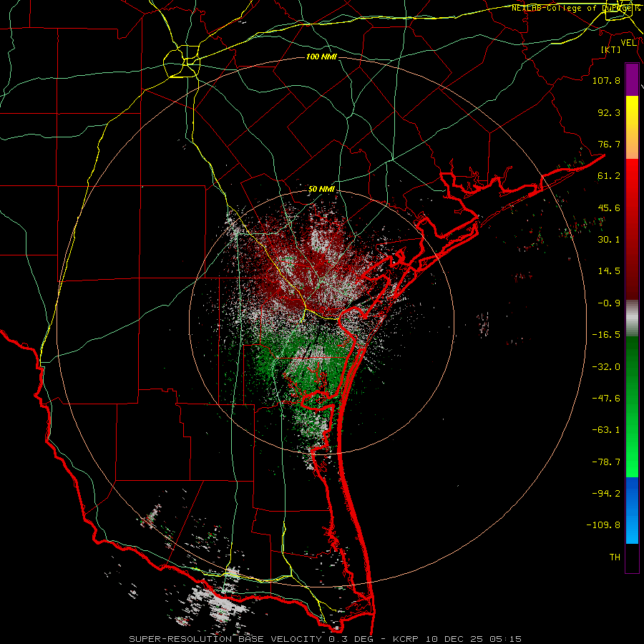Click the -0.9 velocity scale value

[609, 303]
